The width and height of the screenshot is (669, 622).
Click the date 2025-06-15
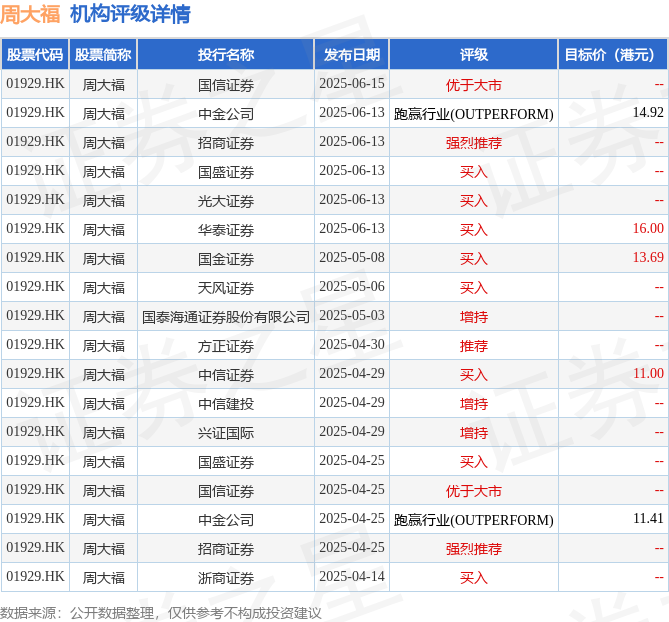[352, 84]
